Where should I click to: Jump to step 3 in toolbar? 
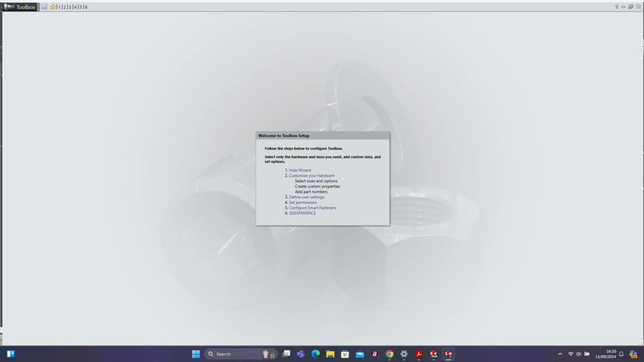click(70, 7)
